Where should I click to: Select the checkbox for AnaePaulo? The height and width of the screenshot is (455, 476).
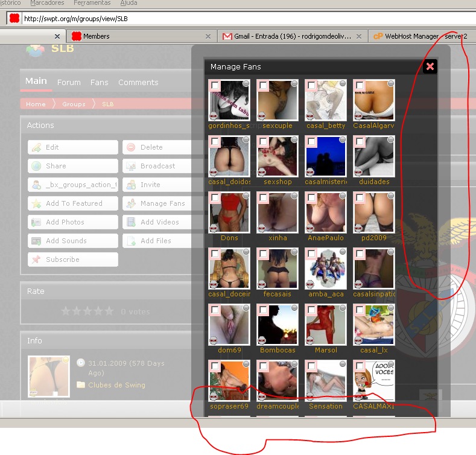(311, 197)
